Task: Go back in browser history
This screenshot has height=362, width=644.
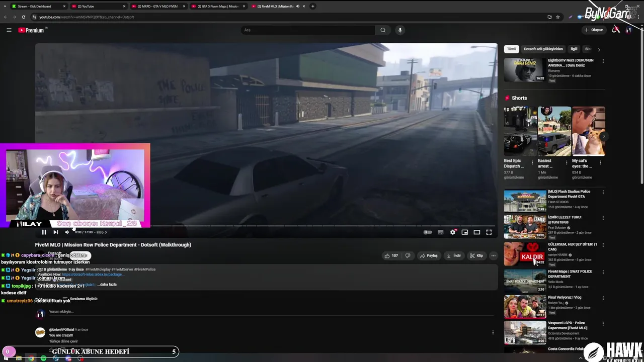Action: click(x=6, y=17)
